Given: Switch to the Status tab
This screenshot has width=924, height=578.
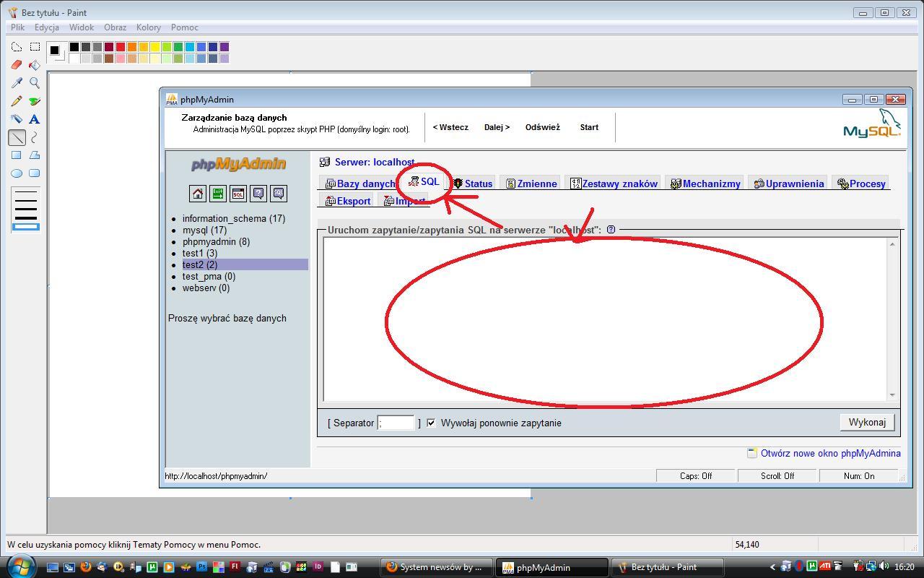Looking at the screenshot, I should pyautogui.click(x=473, y=184).
